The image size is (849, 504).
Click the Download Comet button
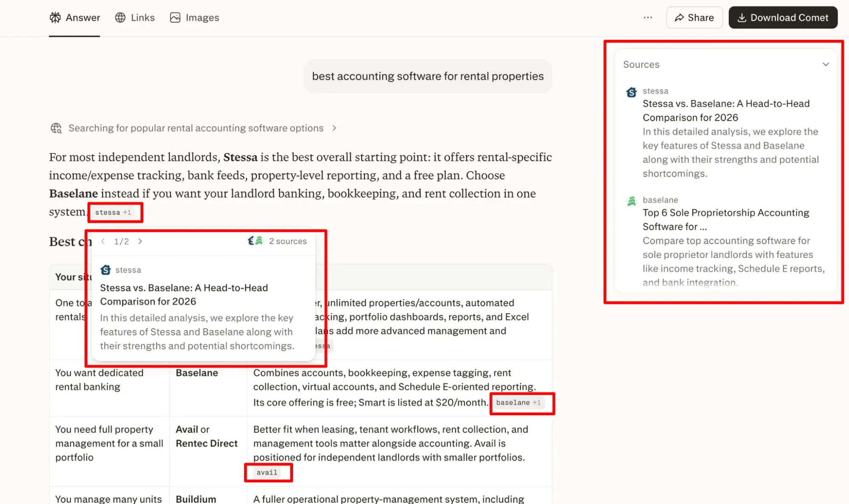[x=783, y=17]
